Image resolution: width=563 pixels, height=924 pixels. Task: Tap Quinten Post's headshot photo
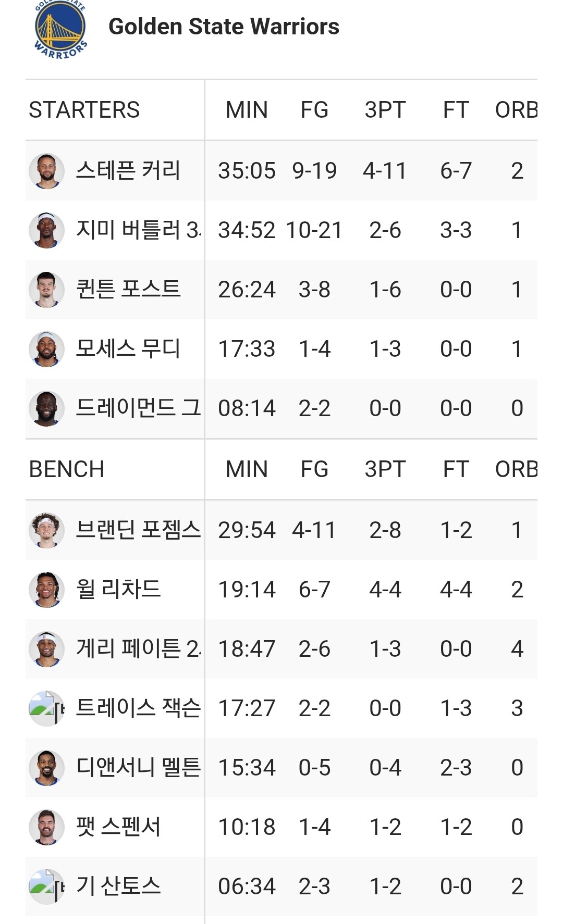[46, 290]
